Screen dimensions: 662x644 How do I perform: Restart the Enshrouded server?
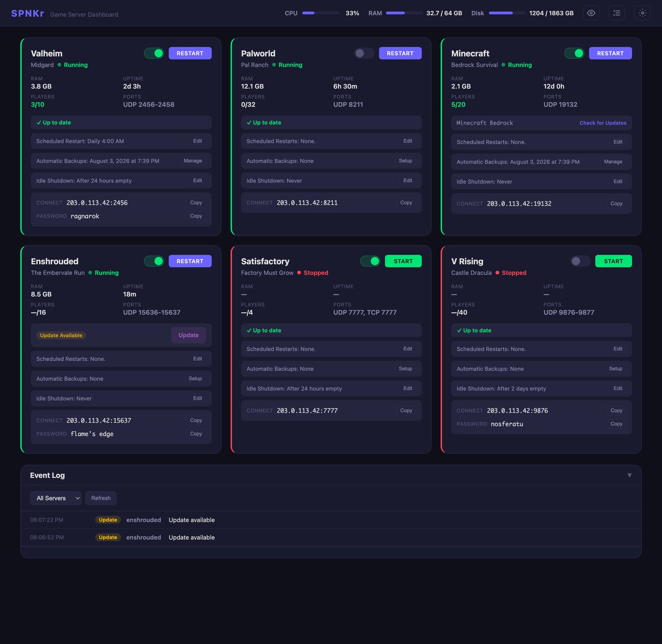point(190,261)
